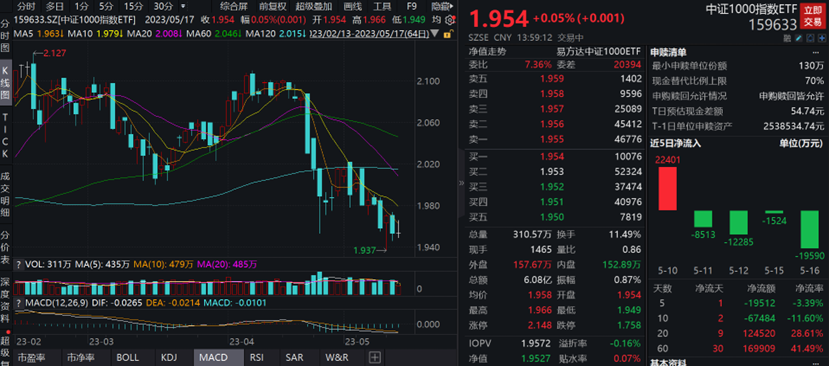
Task: Click the MA60 value 2.046
Action: (228, 33)
